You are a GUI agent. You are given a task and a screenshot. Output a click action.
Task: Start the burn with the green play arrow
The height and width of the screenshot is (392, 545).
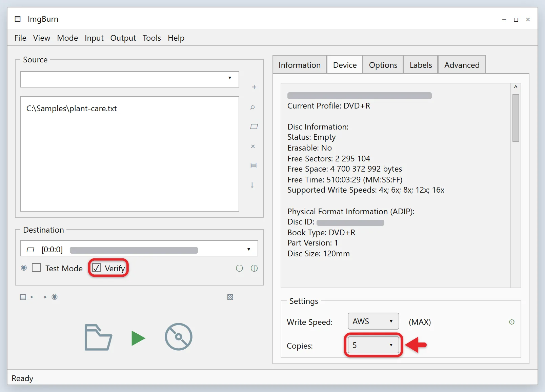pos(138,338)
